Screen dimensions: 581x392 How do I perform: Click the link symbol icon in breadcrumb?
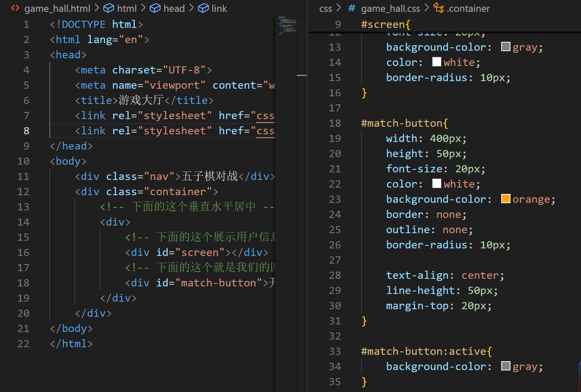pyautogui.click(x=203, y=8)
